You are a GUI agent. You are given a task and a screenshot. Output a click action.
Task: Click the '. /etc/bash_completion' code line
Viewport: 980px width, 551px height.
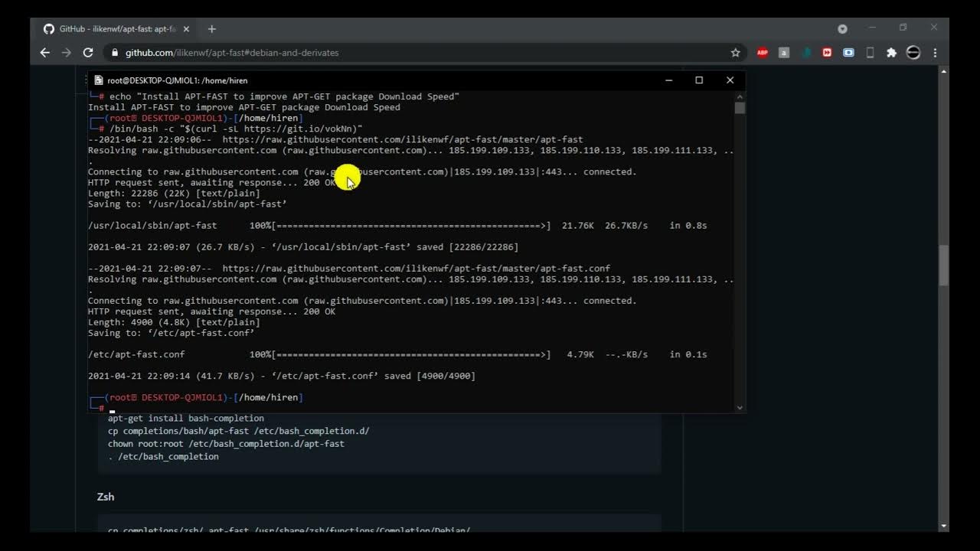[163, 457]
